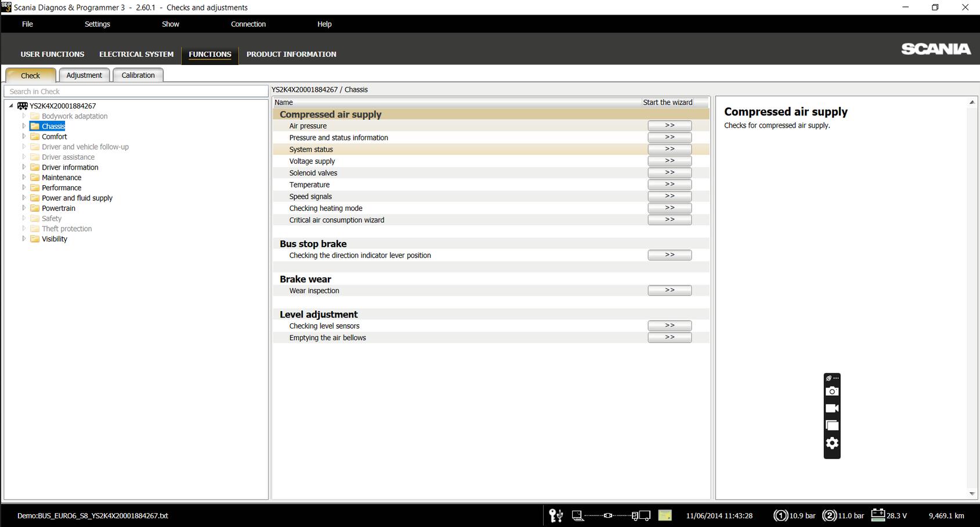
Task: Open the yellow note icon in status bar
Action: [x=665, y=515]
